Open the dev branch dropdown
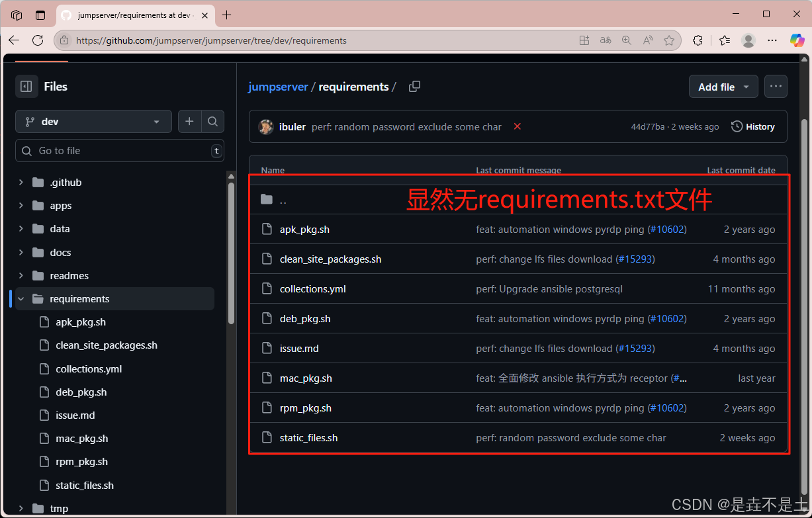 (93, 122)
